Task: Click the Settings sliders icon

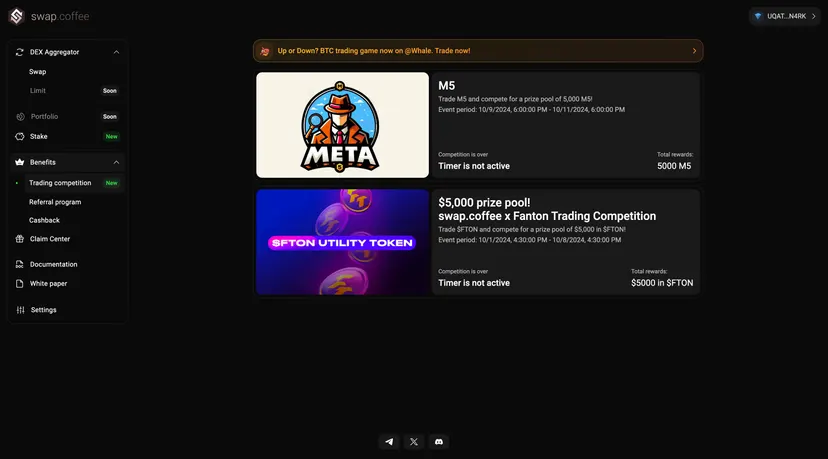Action: coord(20,310)
